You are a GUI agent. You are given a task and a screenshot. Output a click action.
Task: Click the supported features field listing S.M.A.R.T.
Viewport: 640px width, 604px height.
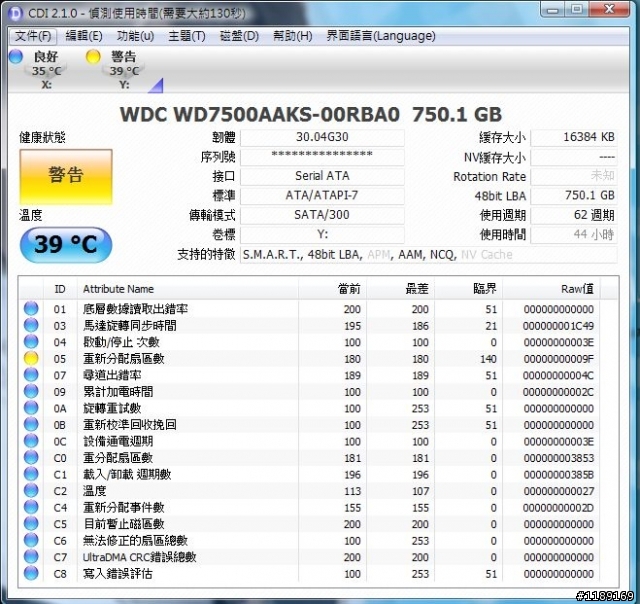[429, 255]
